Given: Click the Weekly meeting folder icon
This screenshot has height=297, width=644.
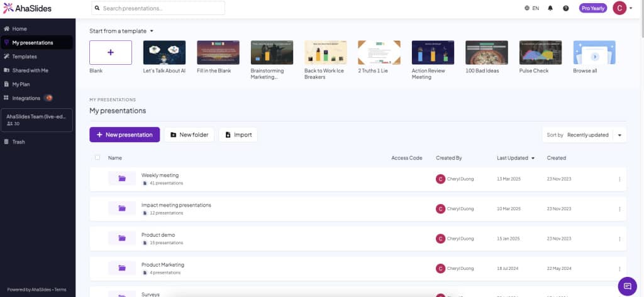Looking at the screenshot, I should click(122, 178).
